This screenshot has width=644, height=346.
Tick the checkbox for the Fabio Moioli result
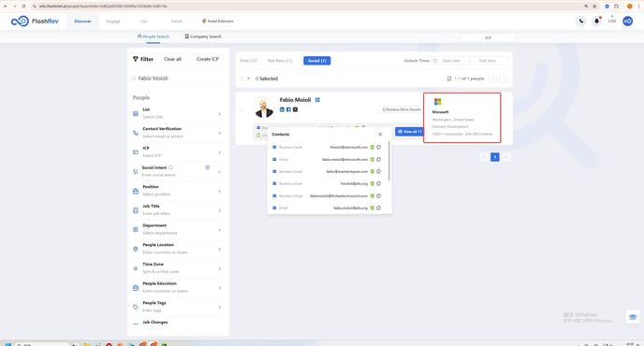241,109
